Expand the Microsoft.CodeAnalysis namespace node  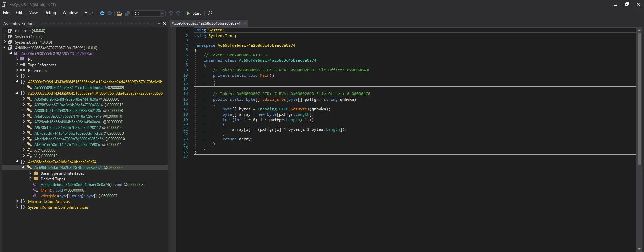[x=17, y=201]
